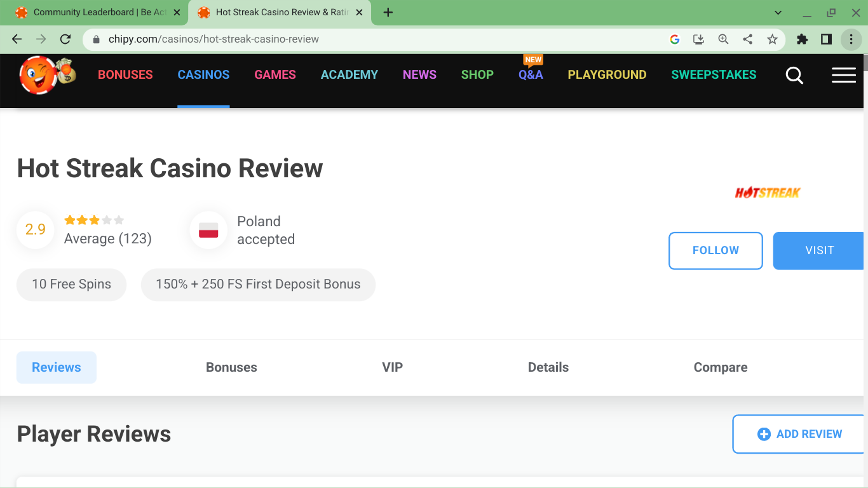Open the Chrome extensions puzzle icon
This screenshot has width=868, height=488.
(x=802, y=39)
